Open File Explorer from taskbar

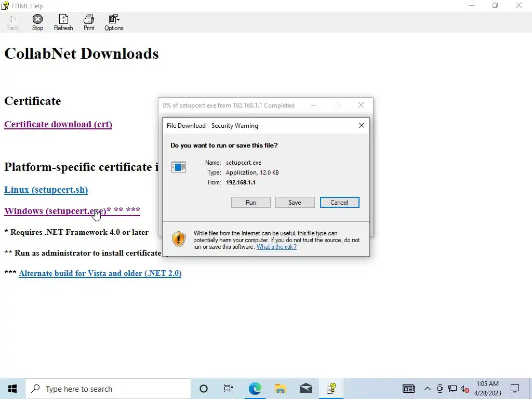[280, 389]
